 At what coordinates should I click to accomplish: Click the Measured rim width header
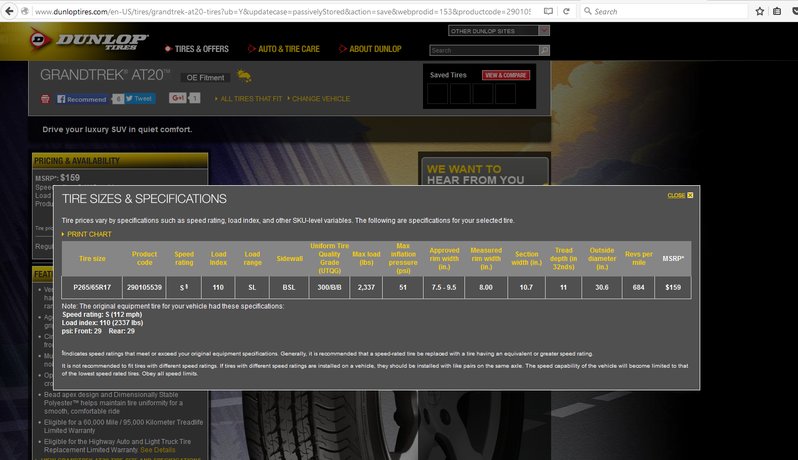[x=486, y=258]
